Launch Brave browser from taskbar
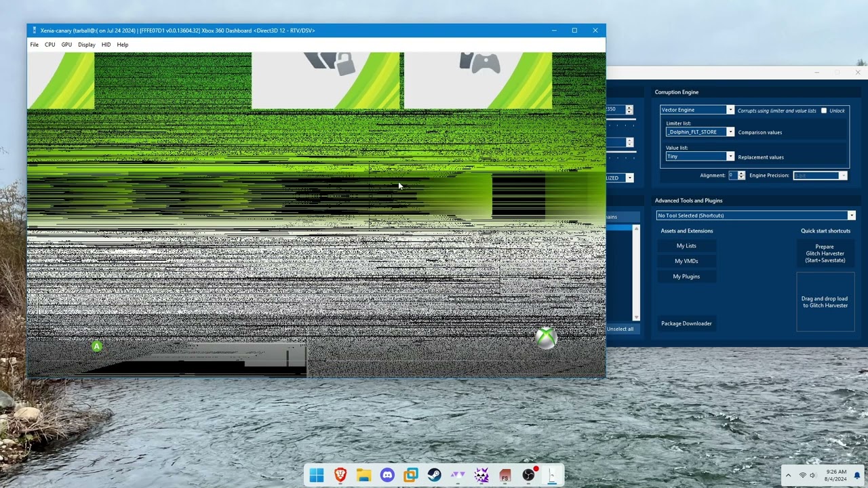Screen dimensions: 868x488 click(x=340, y=475)
